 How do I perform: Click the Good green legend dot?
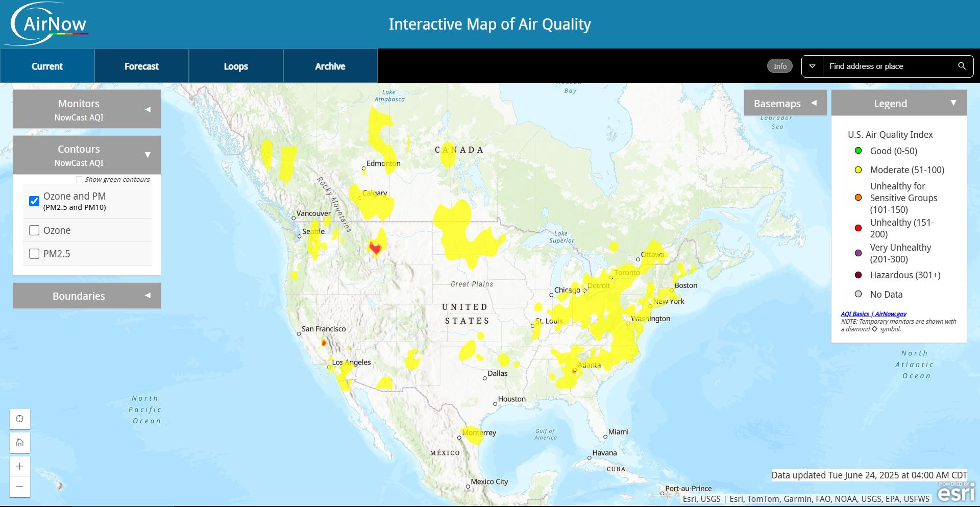tap(859, 151)
